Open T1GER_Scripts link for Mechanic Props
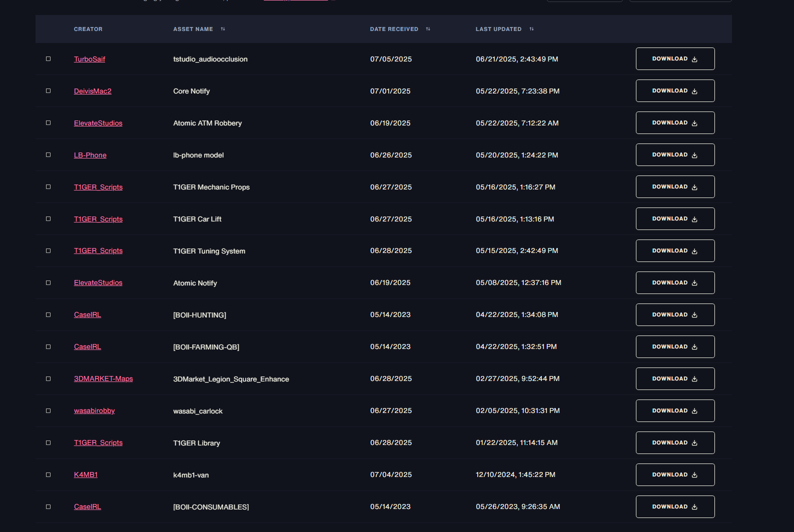Viewport: 794px width, 532px height. click(98, 187)
